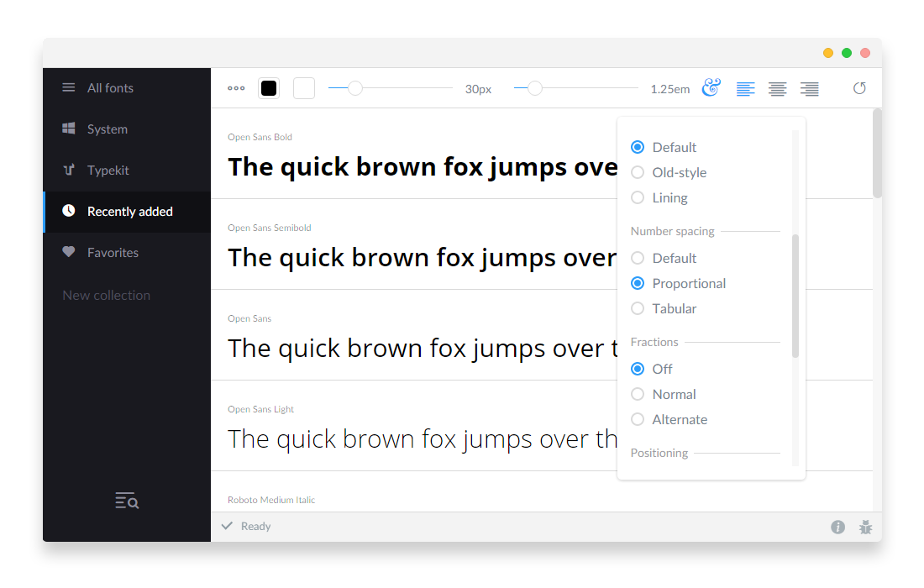Click the clock icon for Recently added
This screenshot has width=924, height=588.
pyautogui.click(x=69, y=211)
